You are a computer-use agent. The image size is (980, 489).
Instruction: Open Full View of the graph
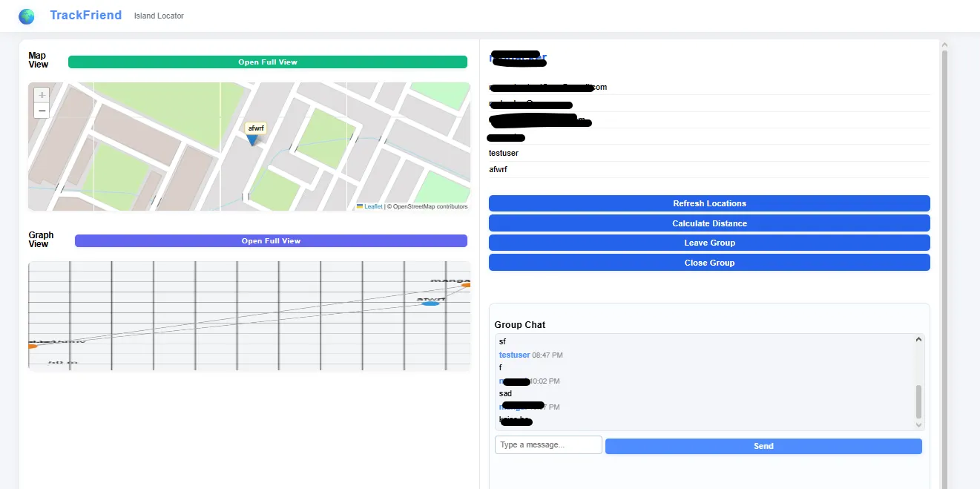point(271,241)
